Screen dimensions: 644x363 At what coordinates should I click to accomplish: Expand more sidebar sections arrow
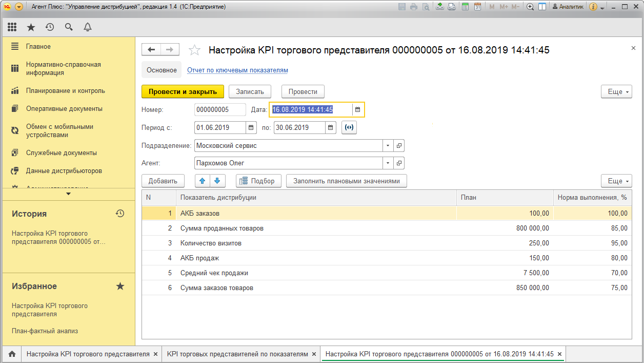tap(69, 194)
